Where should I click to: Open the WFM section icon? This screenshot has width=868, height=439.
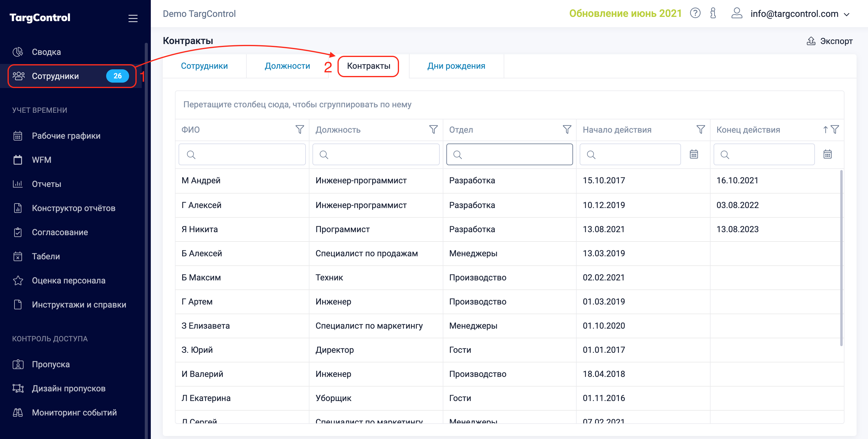coord(18,160)
